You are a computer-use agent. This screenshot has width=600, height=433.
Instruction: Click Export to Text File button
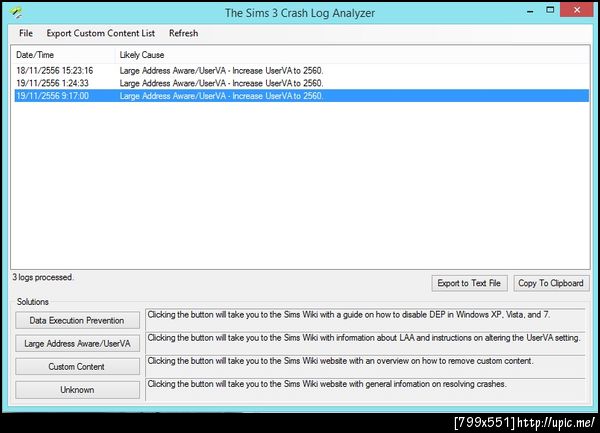click(x=469, y=283)
